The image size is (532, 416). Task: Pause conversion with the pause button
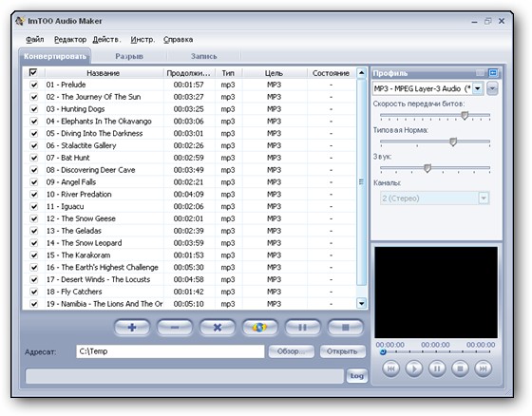click(x=303, y=328)
